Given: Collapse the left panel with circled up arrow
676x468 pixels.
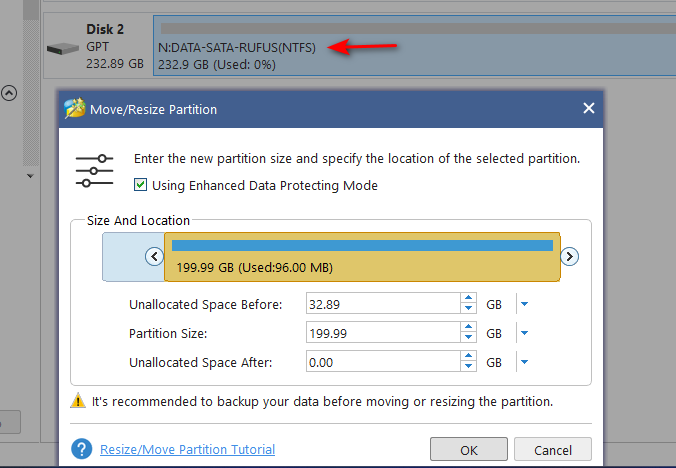Looking at the screenshot, I should coord(9,93).
